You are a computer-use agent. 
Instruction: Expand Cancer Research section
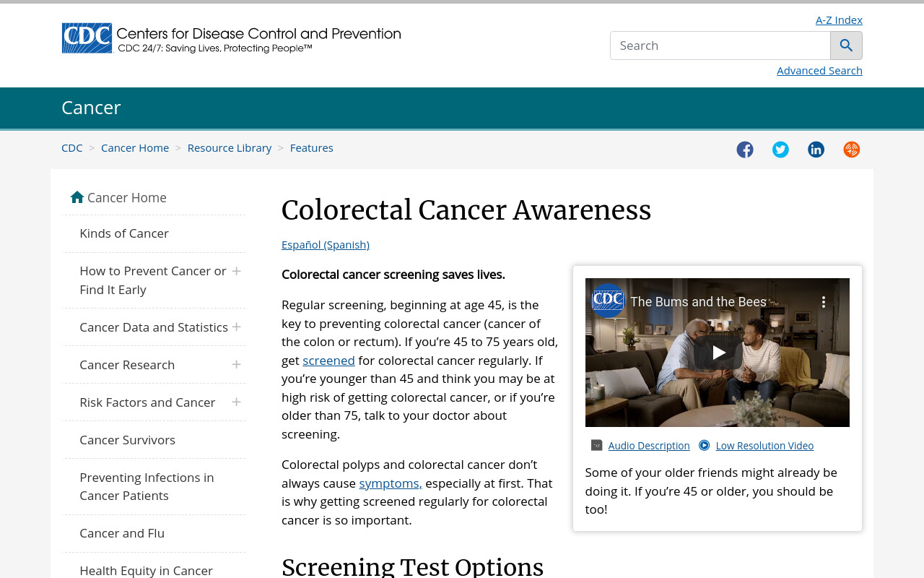[236, 365]
